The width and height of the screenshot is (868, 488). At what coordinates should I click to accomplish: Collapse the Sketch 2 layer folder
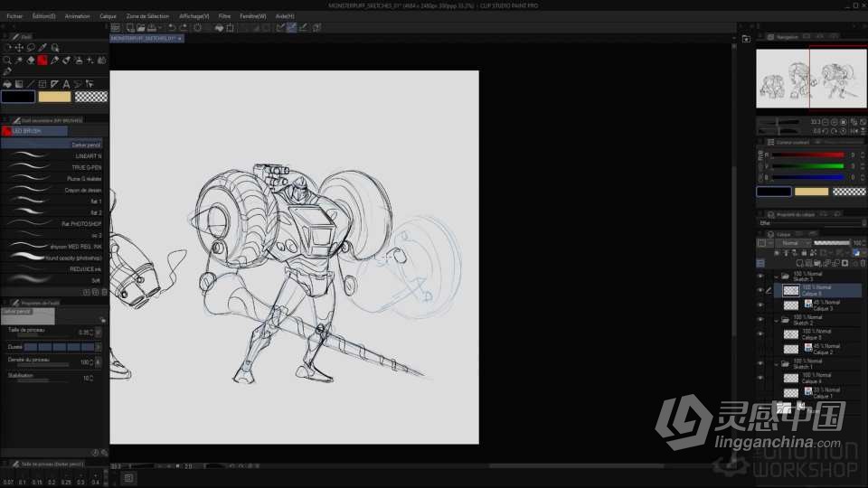point(776,320)
